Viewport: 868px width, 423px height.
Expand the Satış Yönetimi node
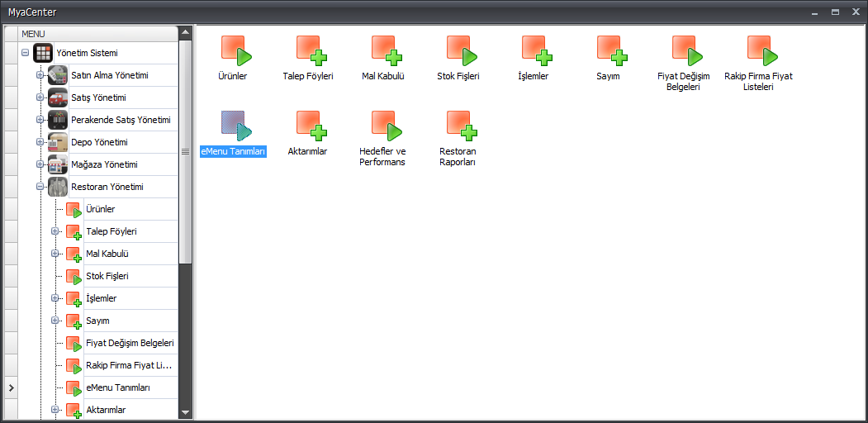coord(40,97)
